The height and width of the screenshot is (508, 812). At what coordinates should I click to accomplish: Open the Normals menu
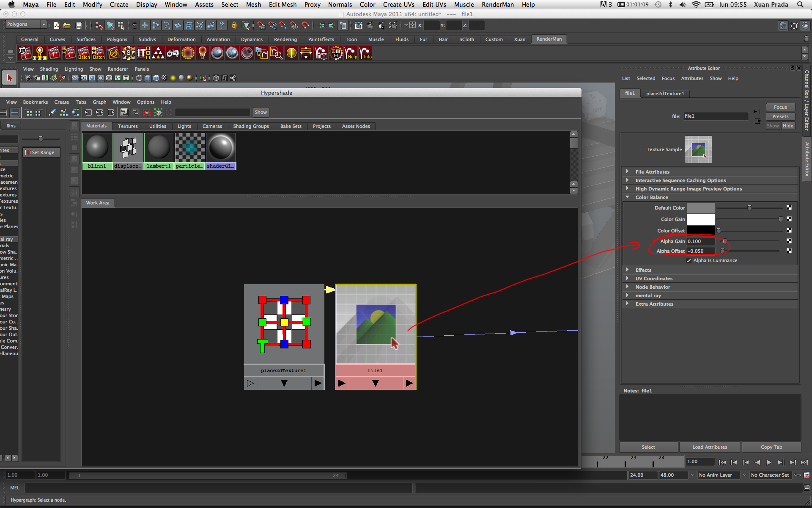click(x=340, y=5)
